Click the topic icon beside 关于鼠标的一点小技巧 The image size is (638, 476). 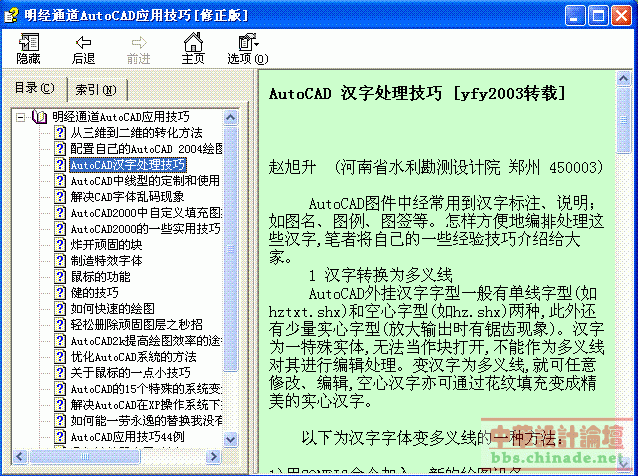coord(60,373)
